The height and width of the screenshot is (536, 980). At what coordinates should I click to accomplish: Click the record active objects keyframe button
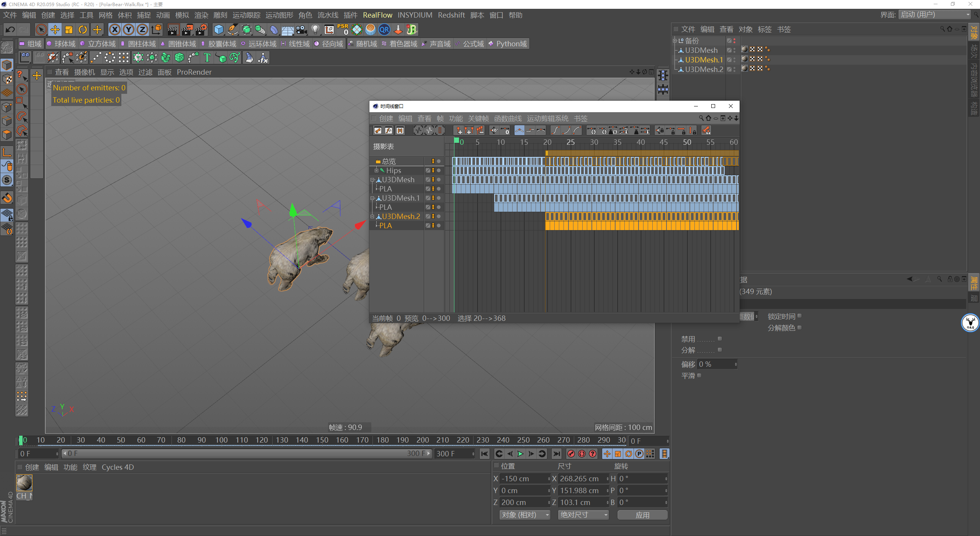pyautogui.click(x=571, y=454)
